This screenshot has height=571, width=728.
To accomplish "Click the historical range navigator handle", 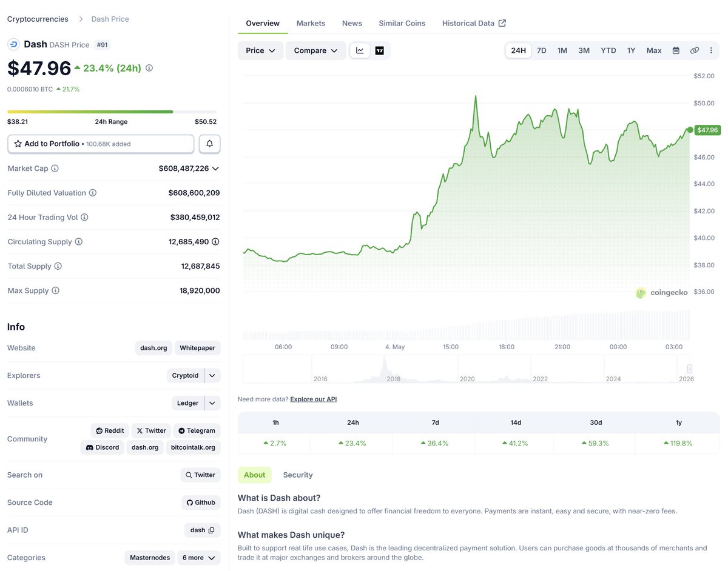I will tap(690, 369).
